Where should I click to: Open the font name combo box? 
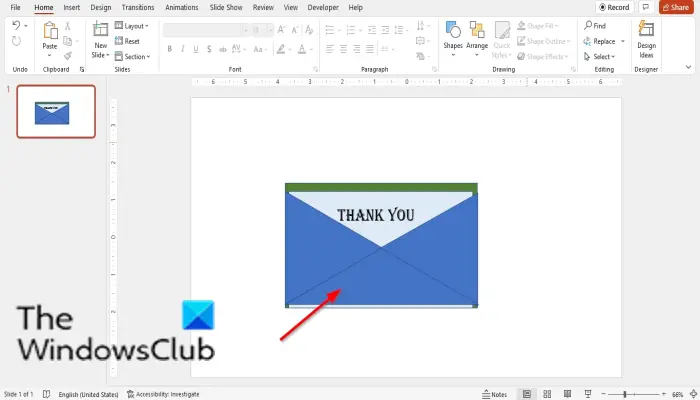click(x=205, y=30)
